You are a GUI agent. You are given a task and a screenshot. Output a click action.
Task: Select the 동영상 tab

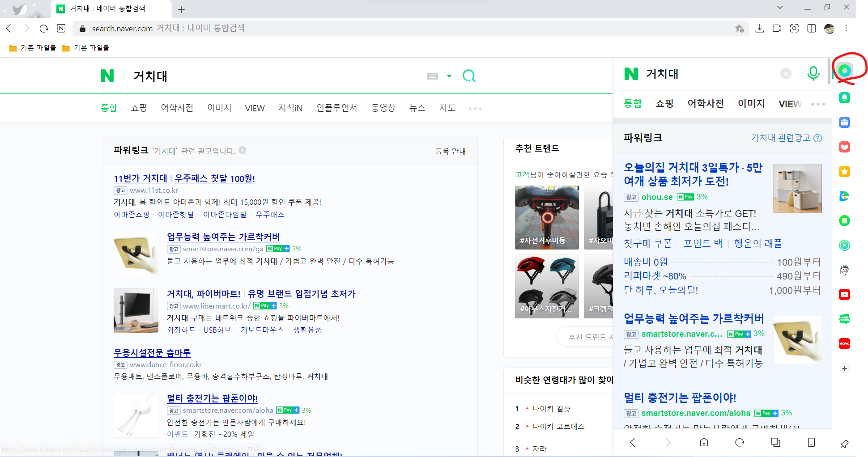(x=383, y=108)
